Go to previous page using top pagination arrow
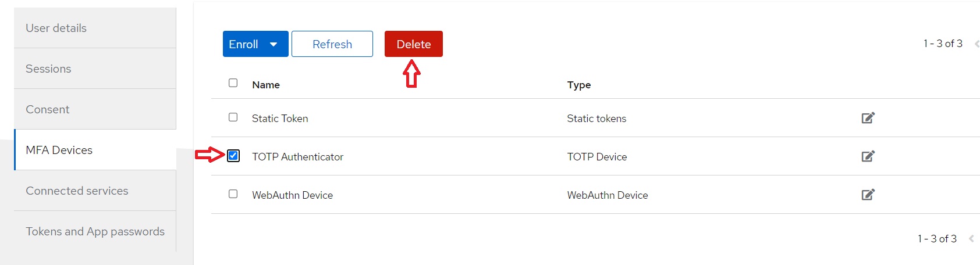 point(977,44)
